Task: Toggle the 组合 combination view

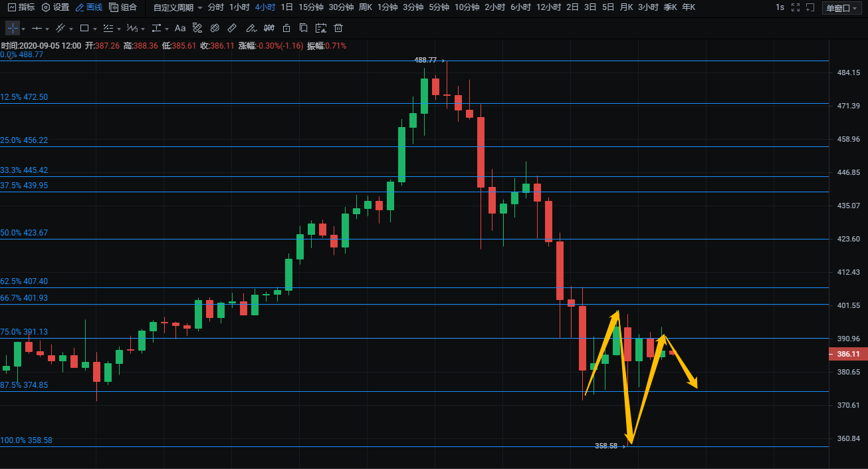Action: (124, 7)
